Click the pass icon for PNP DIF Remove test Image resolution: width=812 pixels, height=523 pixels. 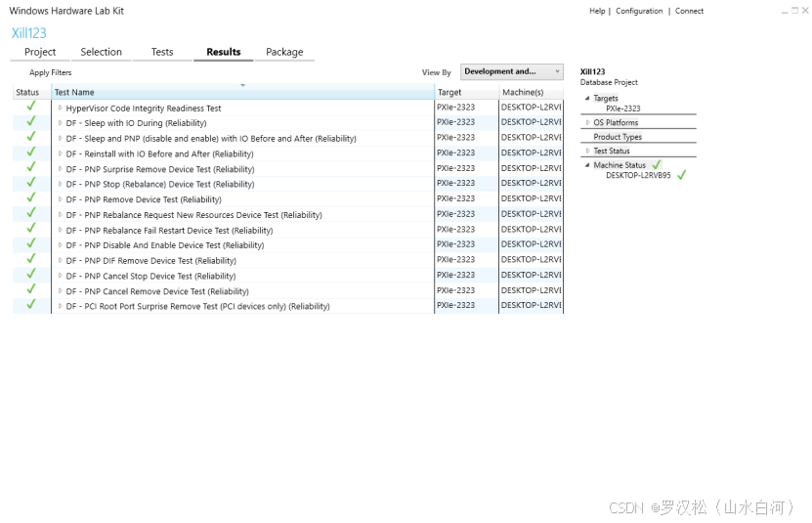[x=31, y=259]
